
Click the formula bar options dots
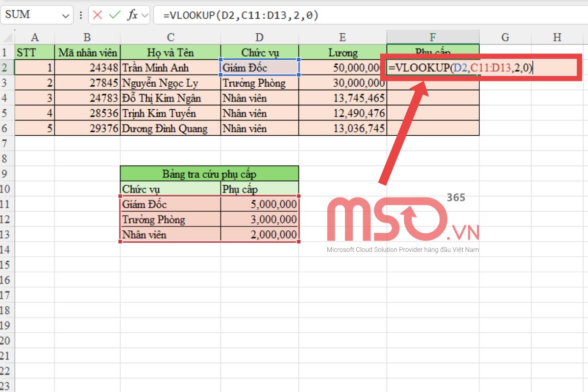point(81,15)
